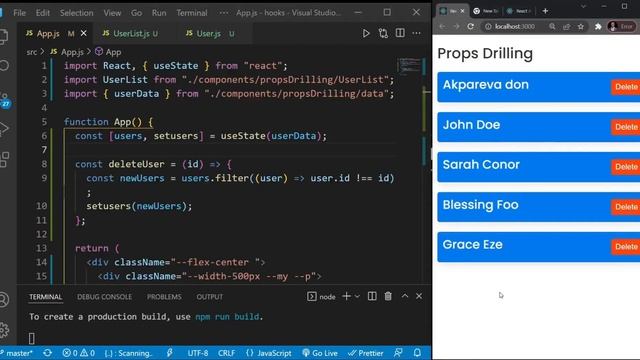
Task: Add a new terminal with plus icon
Action: point(346,296)
